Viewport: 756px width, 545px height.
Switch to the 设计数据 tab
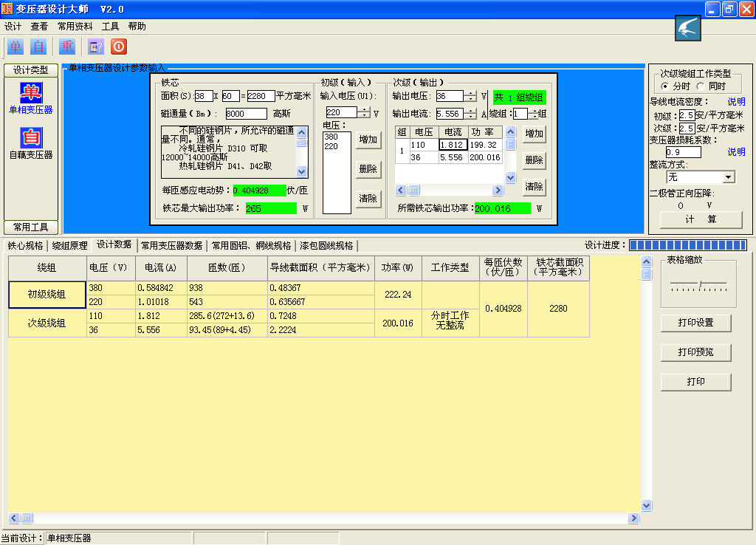pos(114,244)
